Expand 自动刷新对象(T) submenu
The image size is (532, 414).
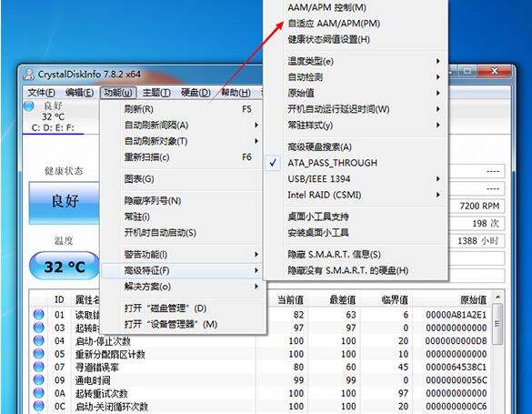[182, 141]
